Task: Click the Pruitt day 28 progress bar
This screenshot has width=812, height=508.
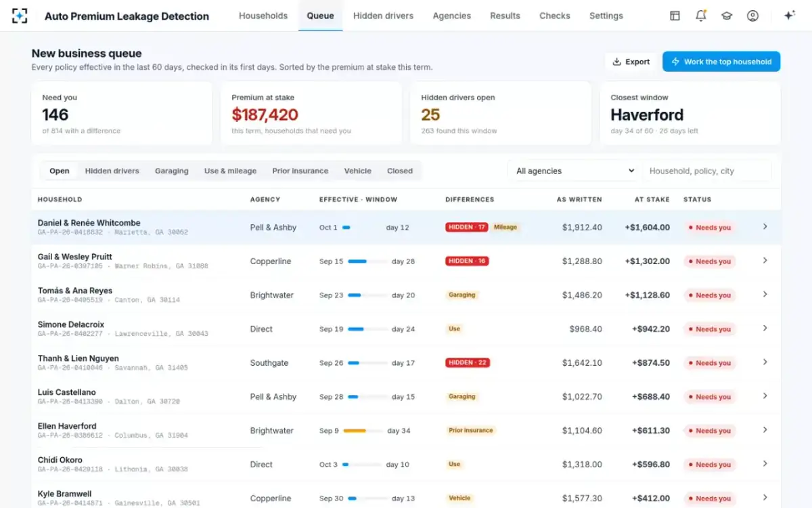Action: (x=367, y=261)
